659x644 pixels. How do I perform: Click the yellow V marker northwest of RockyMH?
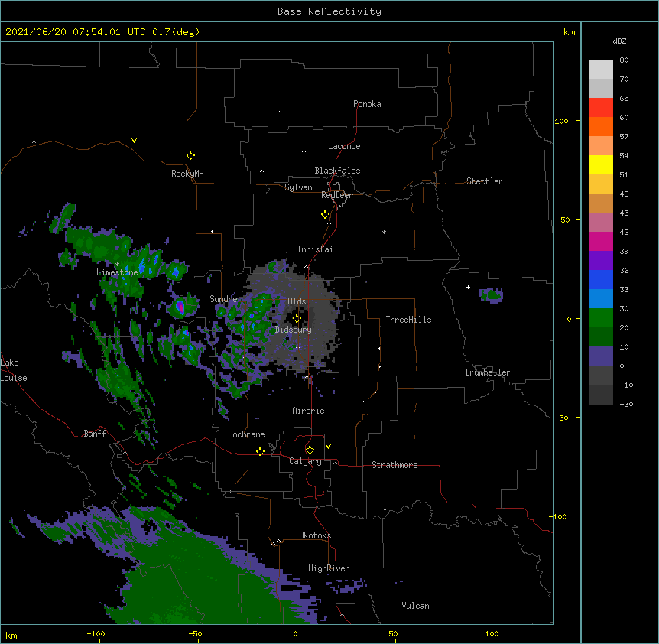click(134, 141)
